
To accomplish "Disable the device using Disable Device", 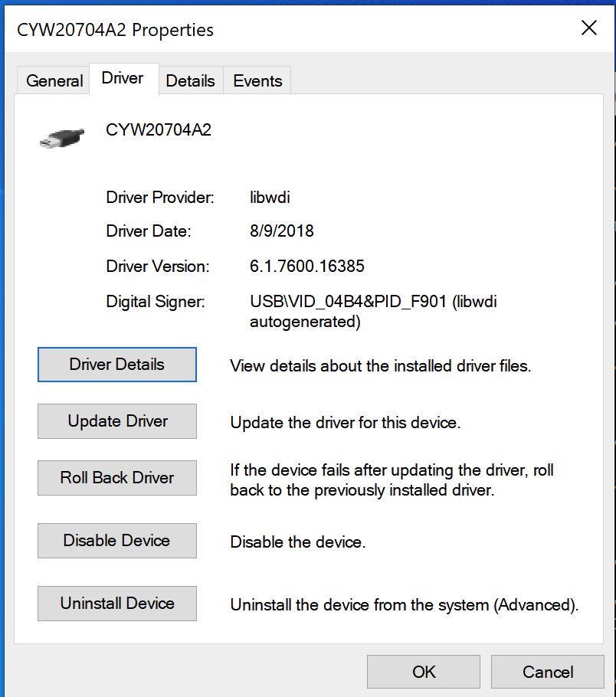I will click(117, 541).
